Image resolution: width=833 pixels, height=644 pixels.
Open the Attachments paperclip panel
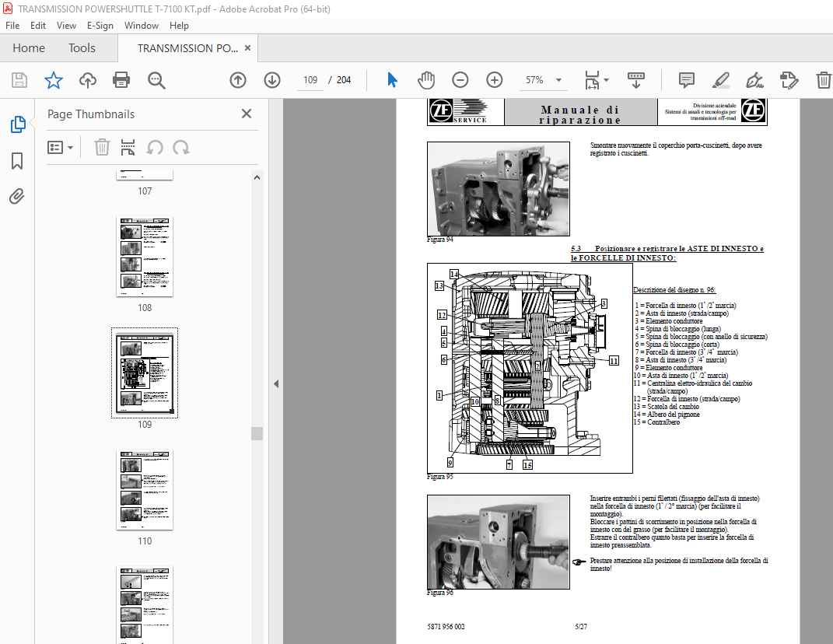[17, 197]
